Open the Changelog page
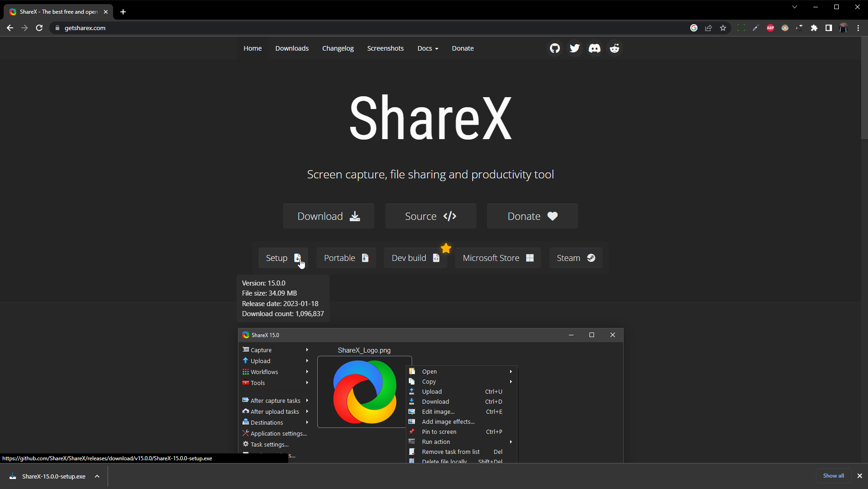Viewport: 868px width, 489px height. 337,48
